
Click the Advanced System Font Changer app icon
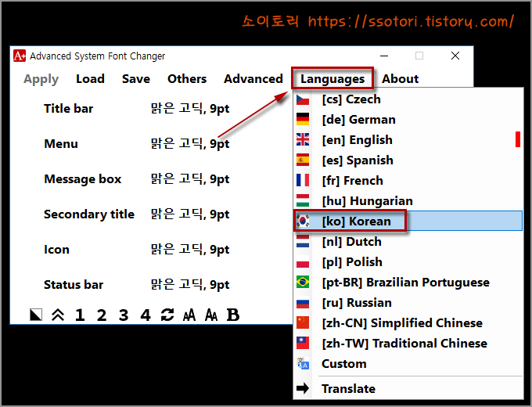coord(20,56)
